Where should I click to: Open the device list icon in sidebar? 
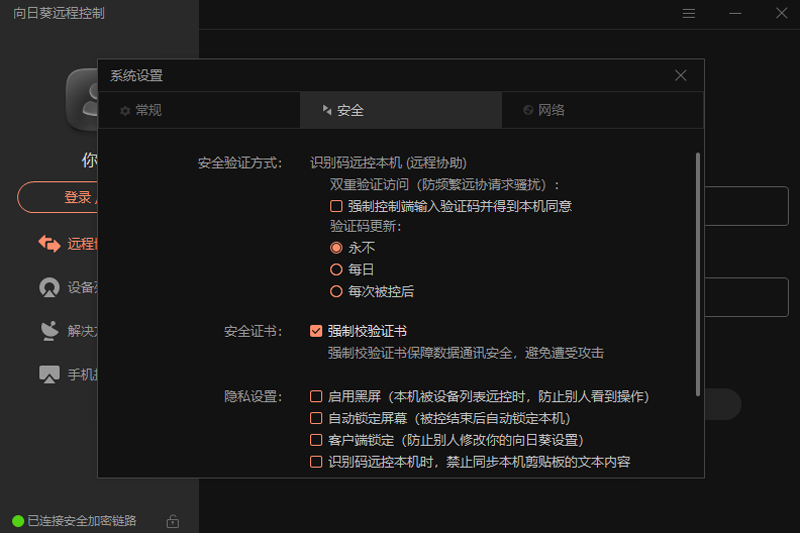pyautogui.click(x=49, y=287)
